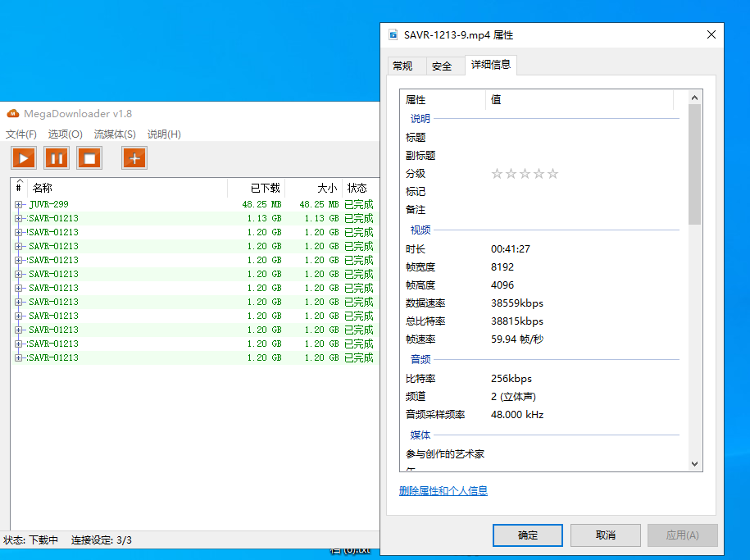Click the 值 column header in the details list
This screenshot has width=750, height=560.
click(580, 99)
